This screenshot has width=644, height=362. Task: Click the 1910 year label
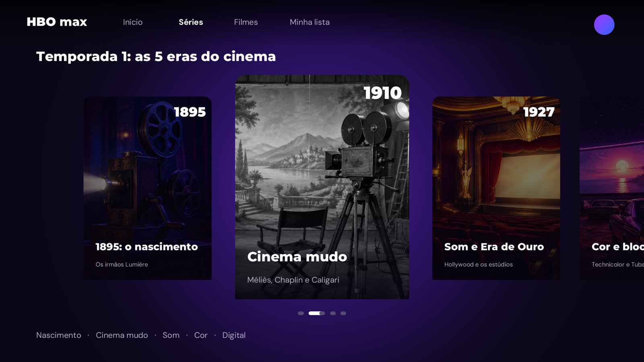pyautogui.click(x=382, y=93)
